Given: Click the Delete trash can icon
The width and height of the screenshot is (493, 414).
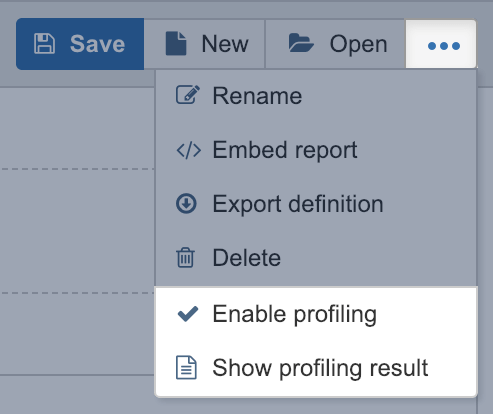Looking at the screenshot, I should click(185, 257).
